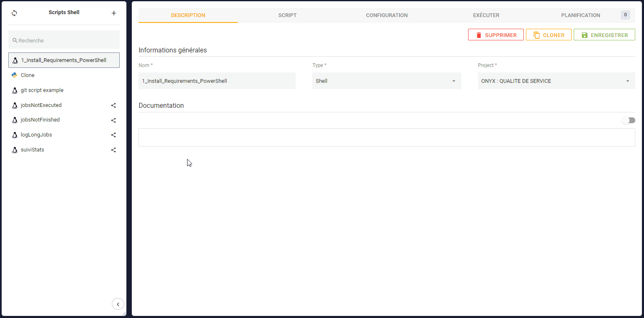Open the Project dropdown ONYX

coord(556,81)
